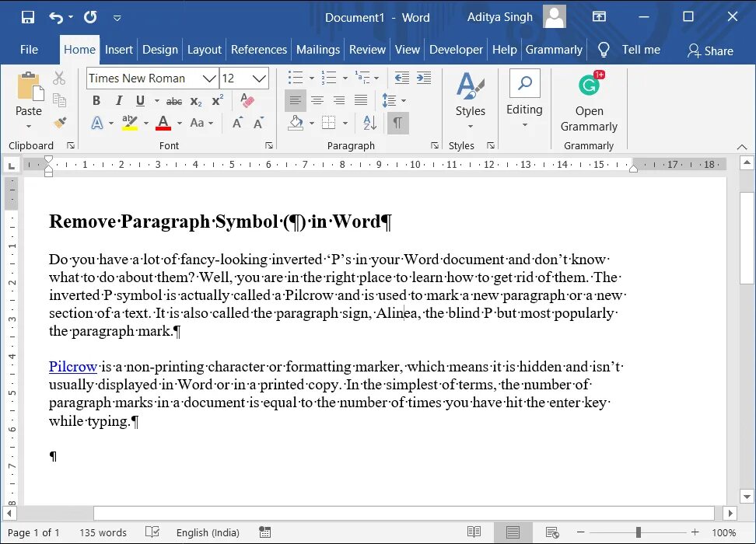Click the Bullets list icon

(x=296, y=78)
